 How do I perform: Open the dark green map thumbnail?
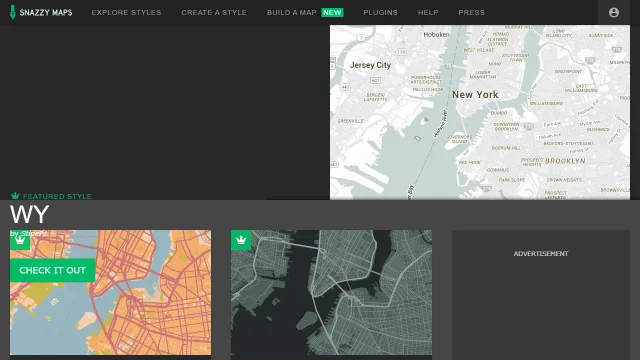[331, 292]
